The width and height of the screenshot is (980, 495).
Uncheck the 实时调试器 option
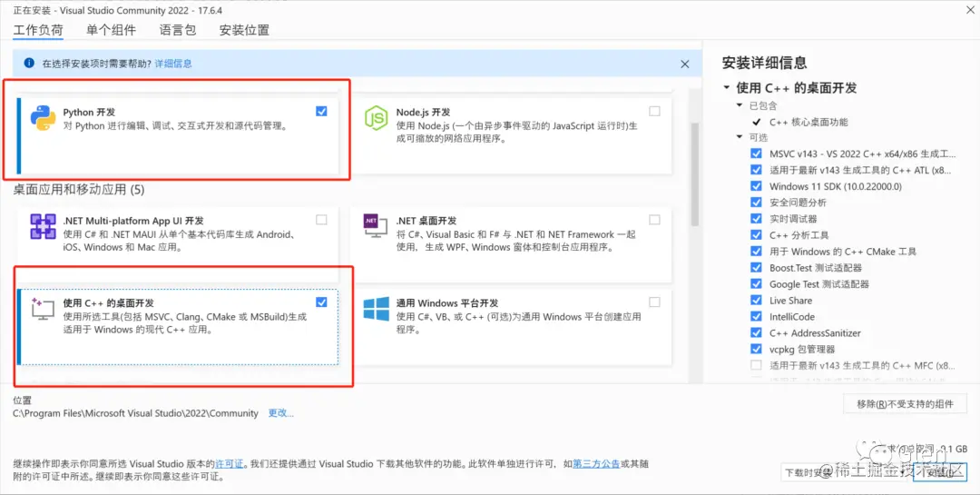[756, 218]
